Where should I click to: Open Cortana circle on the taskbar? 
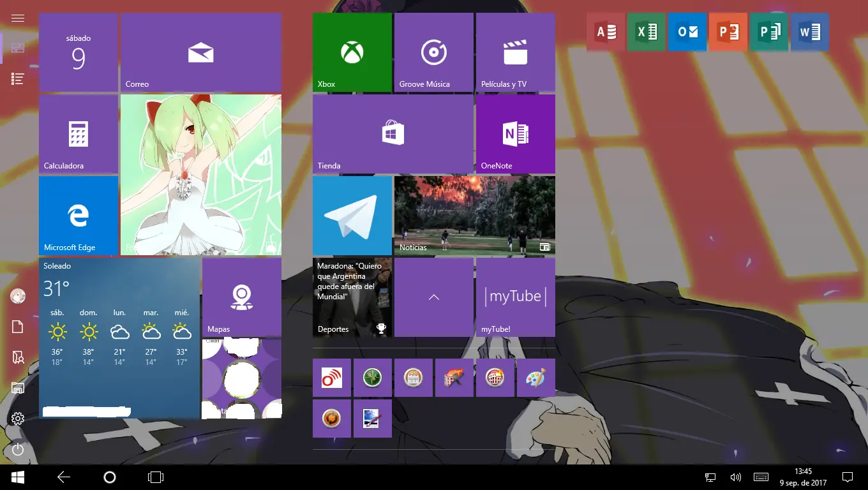[109, 477]
